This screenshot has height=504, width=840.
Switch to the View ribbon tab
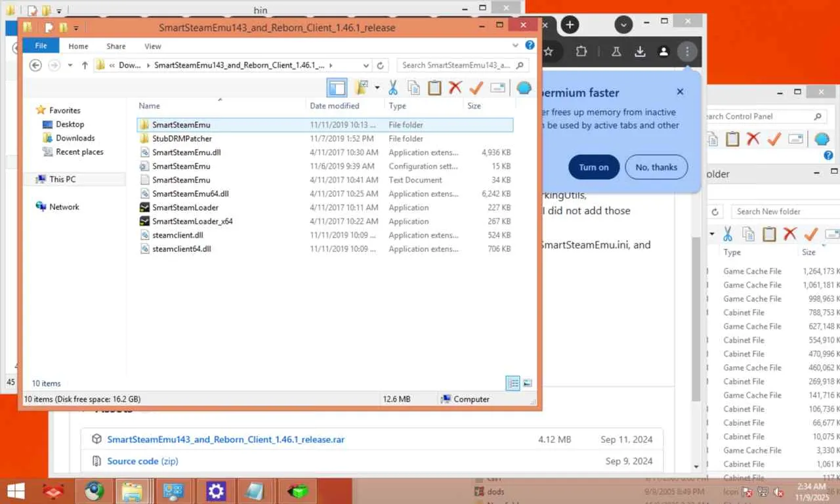[153, 46]
